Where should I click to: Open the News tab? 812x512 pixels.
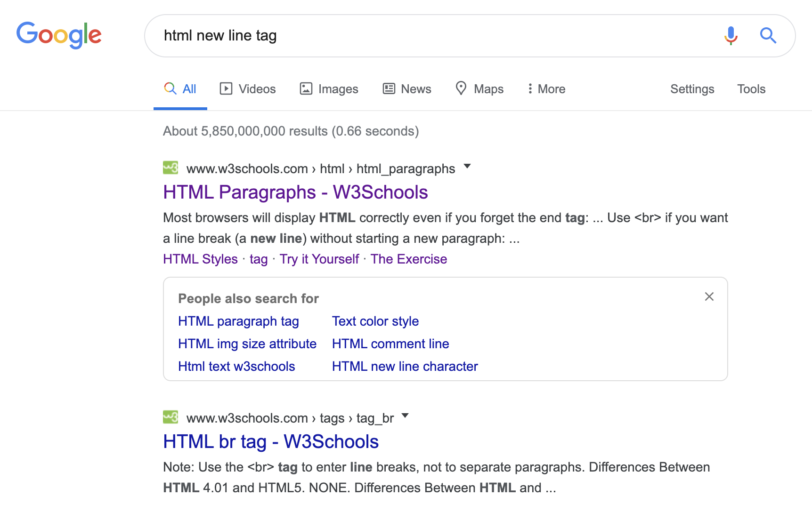coord(407,89)
